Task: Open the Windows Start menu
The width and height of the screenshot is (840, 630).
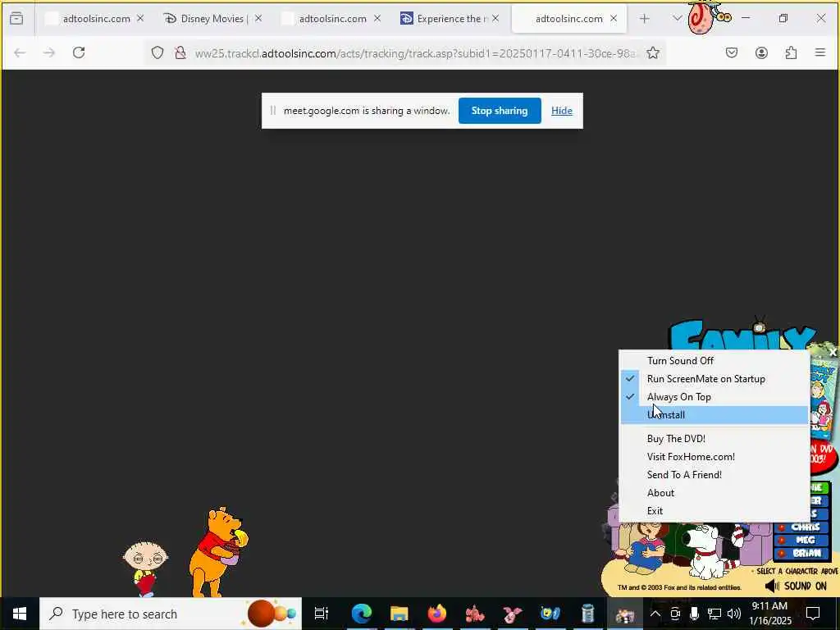Action: click(x=20, y=614)
